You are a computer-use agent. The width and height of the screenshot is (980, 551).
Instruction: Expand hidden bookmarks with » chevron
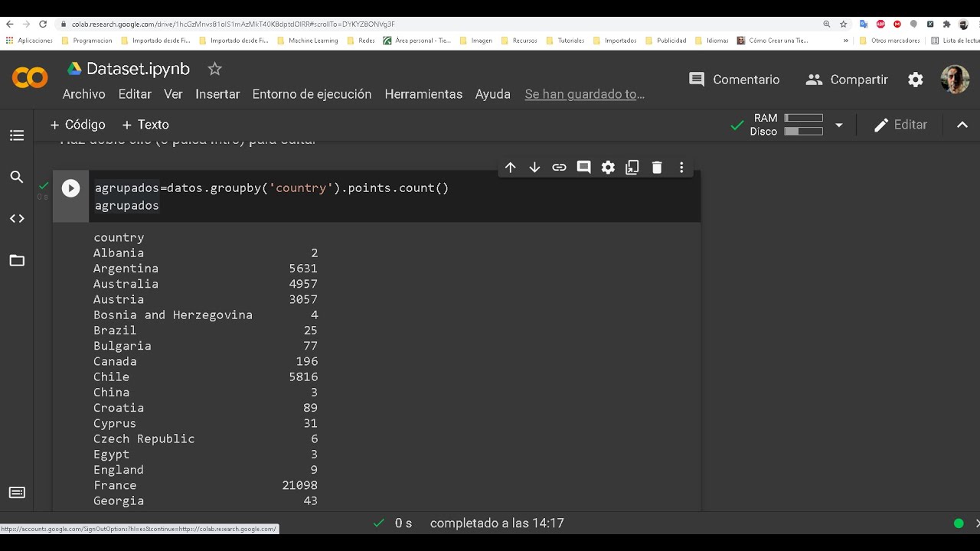point(845,41)
